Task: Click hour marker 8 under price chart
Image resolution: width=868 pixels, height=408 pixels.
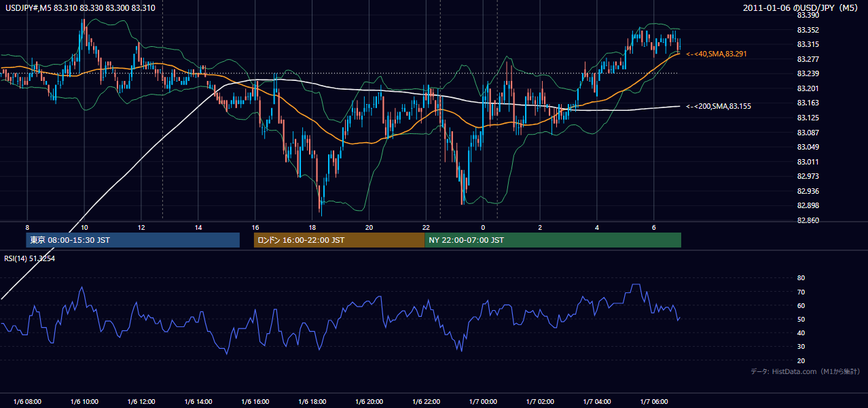Action: (27, 227)
